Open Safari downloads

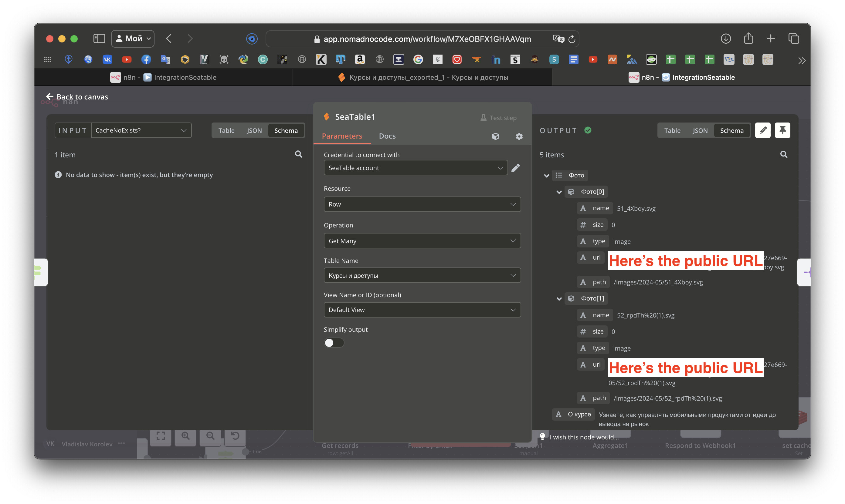coord(726,39)
